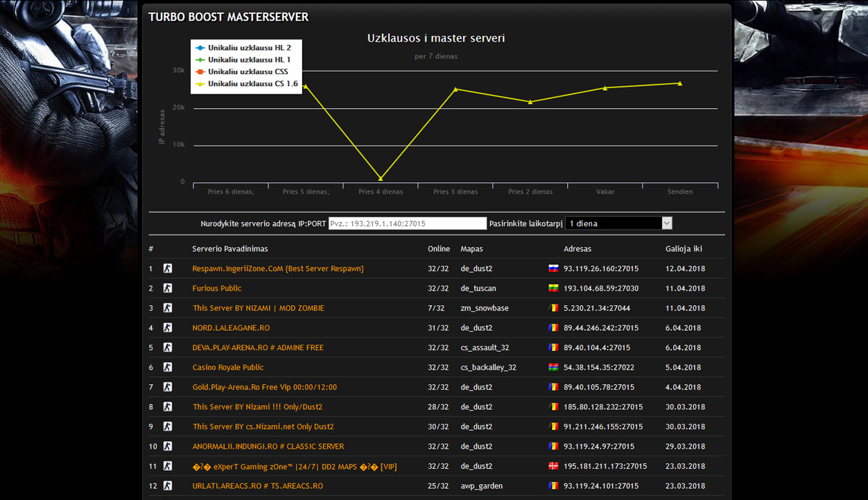Click the flag next to 185.80.128.232:27015

553,406
